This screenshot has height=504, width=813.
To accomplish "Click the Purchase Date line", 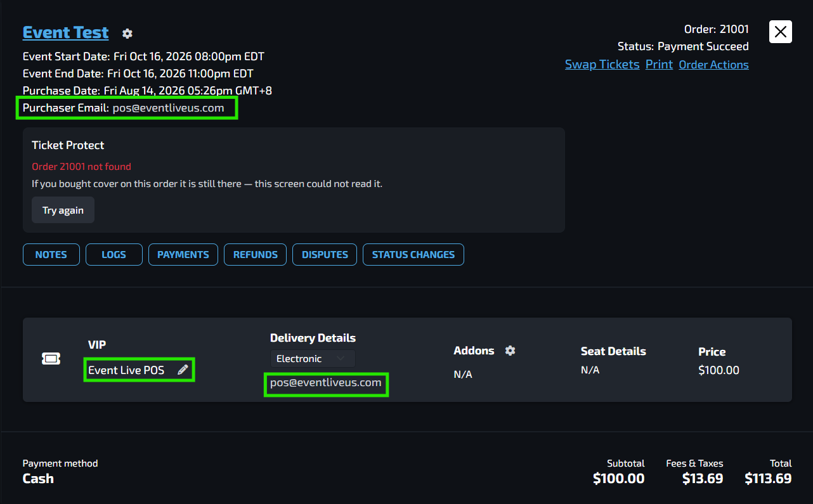I will pyautogui.click(x=147, y=91).
